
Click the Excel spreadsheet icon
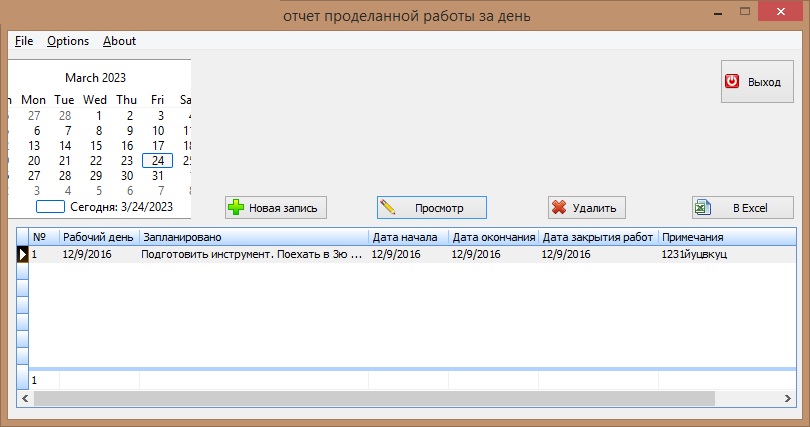pos(703,208)
